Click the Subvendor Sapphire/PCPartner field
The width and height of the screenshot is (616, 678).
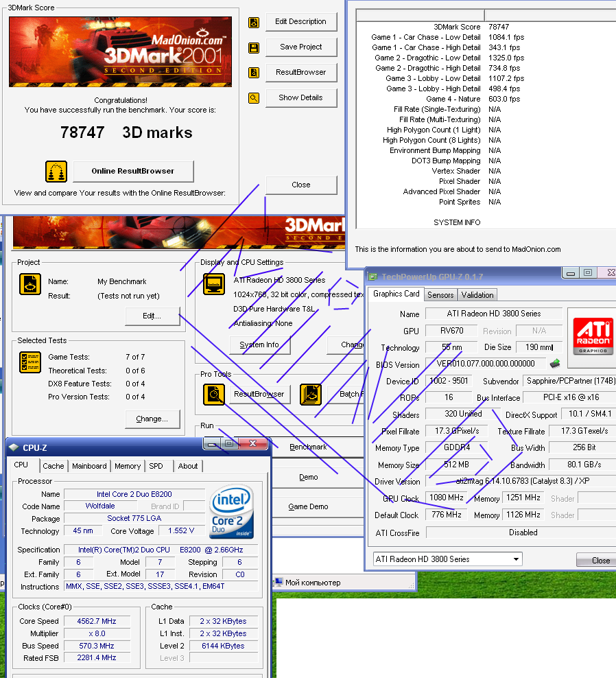click(570, 382)
